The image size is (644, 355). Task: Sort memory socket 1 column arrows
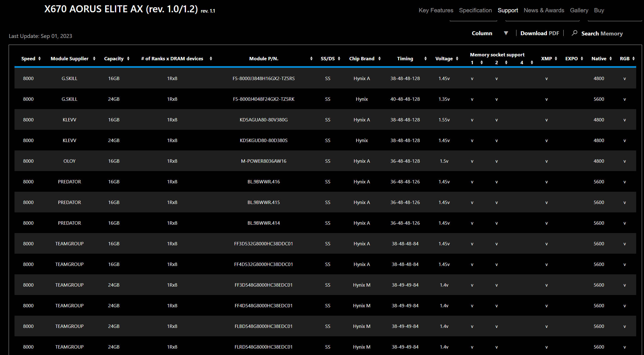click(482, 63)
